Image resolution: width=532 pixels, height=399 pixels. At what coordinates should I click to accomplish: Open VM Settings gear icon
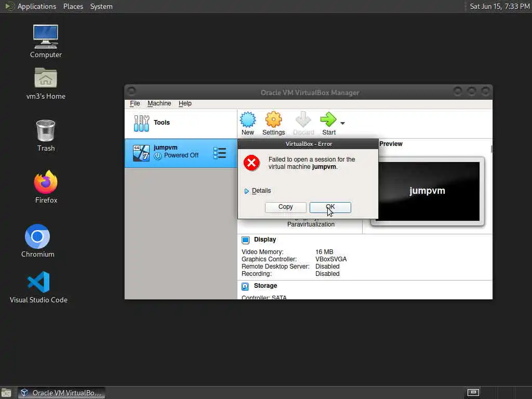273,120
